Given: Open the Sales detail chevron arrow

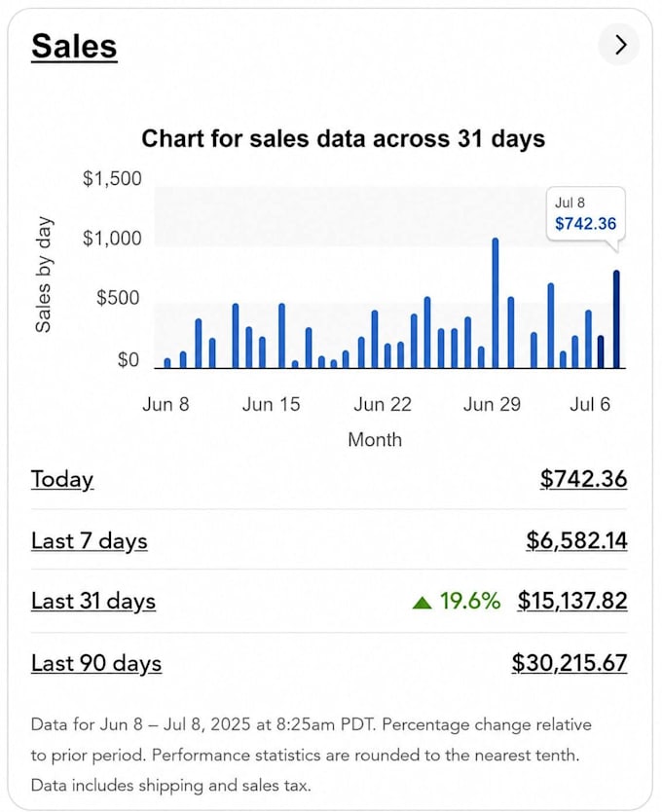Looking at the screenshot, I should [619, 45].
